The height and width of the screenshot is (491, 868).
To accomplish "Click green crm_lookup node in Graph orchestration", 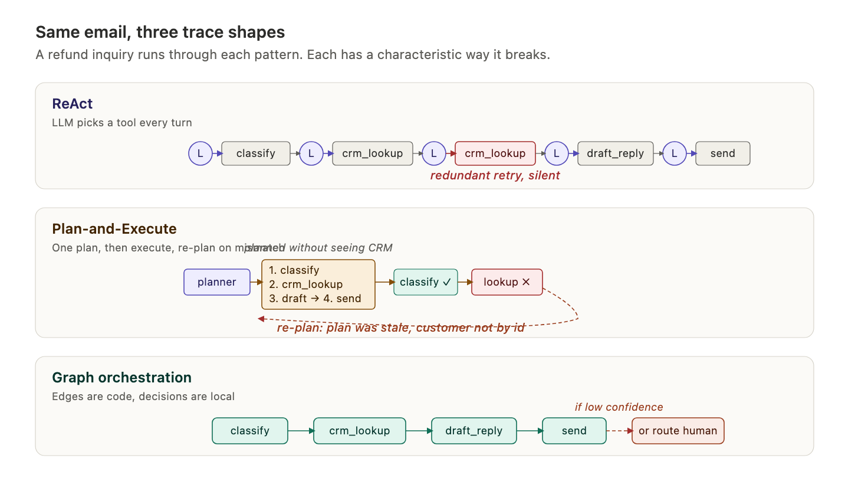I will [359, 431].
